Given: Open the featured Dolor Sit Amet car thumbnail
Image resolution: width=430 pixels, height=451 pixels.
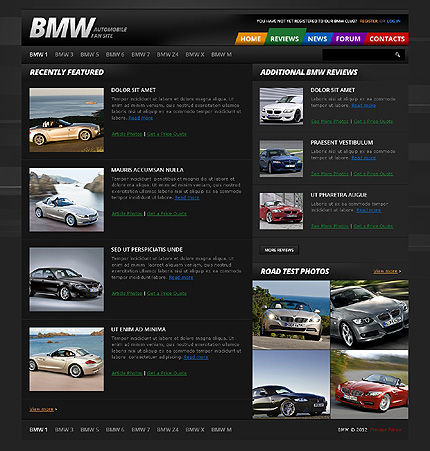Looking at the screenshot, I should pos(67,120).
